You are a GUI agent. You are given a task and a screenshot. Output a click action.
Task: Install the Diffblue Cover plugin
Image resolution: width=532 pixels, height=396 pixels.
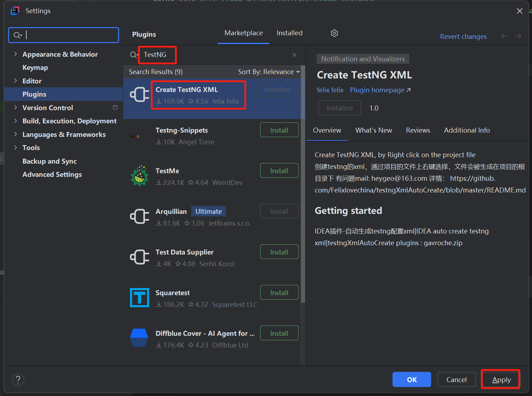pyautogui.click(x=279, y=333)
